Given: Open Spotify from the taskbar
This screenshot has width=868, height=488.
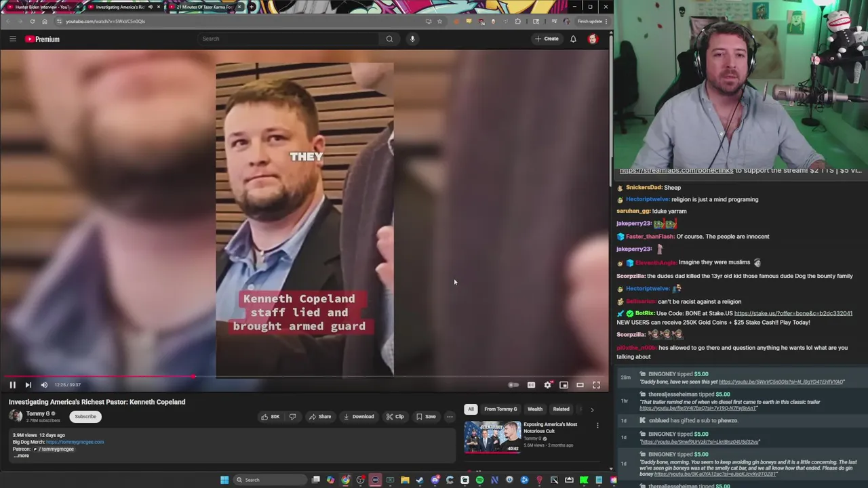Looking at the screenshot, I should click(479, 480).
